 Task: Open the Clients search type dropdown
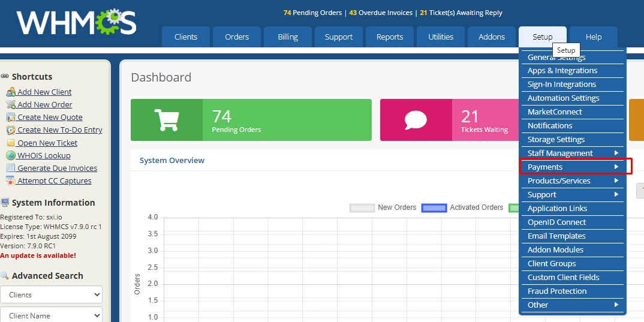52,294
